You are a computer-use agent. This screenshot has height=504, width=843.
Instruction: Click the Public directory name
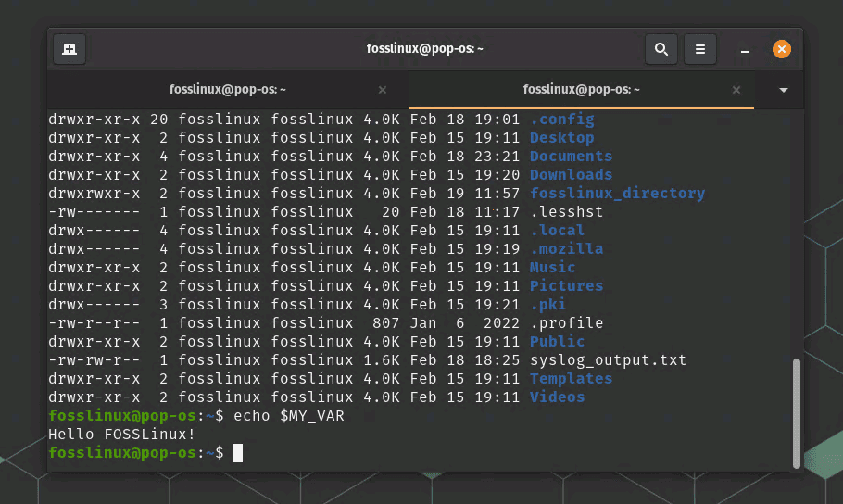click(x=557, y=342)
